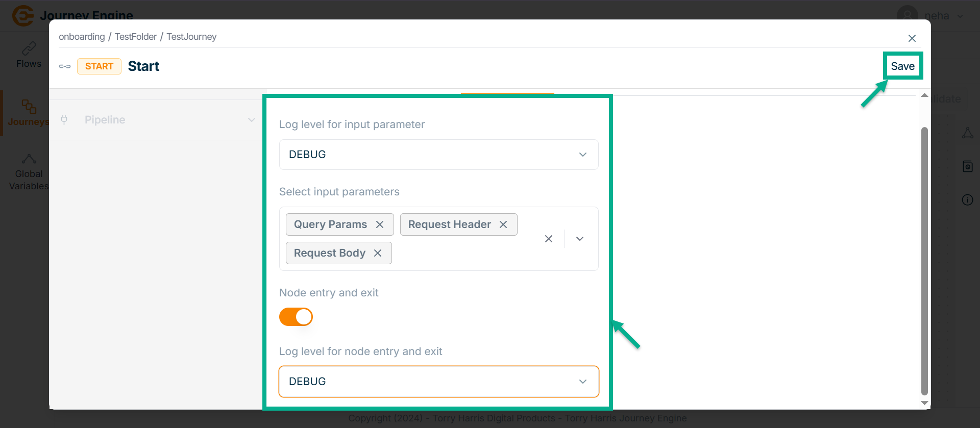The image size is (980, 428).
Task: Remove the Request Header tag
Action: (503, 224)
